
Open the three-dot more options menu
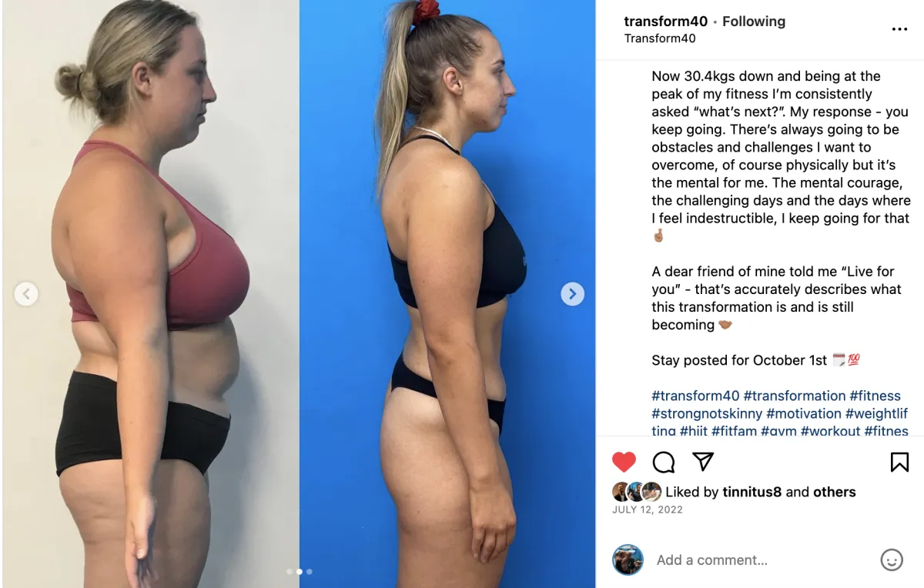point(899,29)
